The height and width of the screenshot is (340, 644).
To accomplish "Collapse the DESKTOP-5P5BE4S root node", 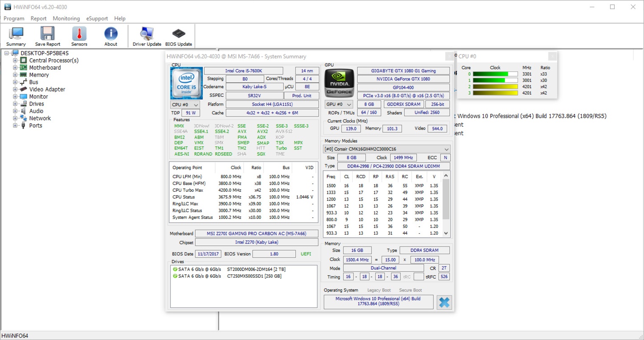I will coord(6,53).
